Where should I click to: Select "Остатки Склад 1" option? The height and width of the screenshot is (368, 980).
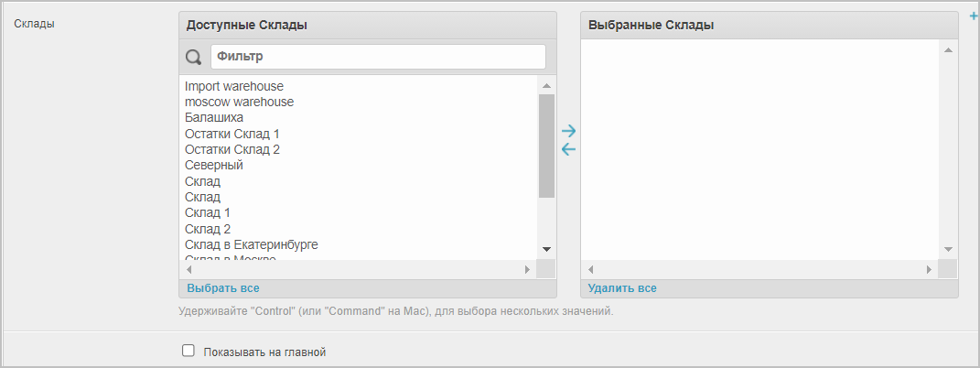coord(232,134)
